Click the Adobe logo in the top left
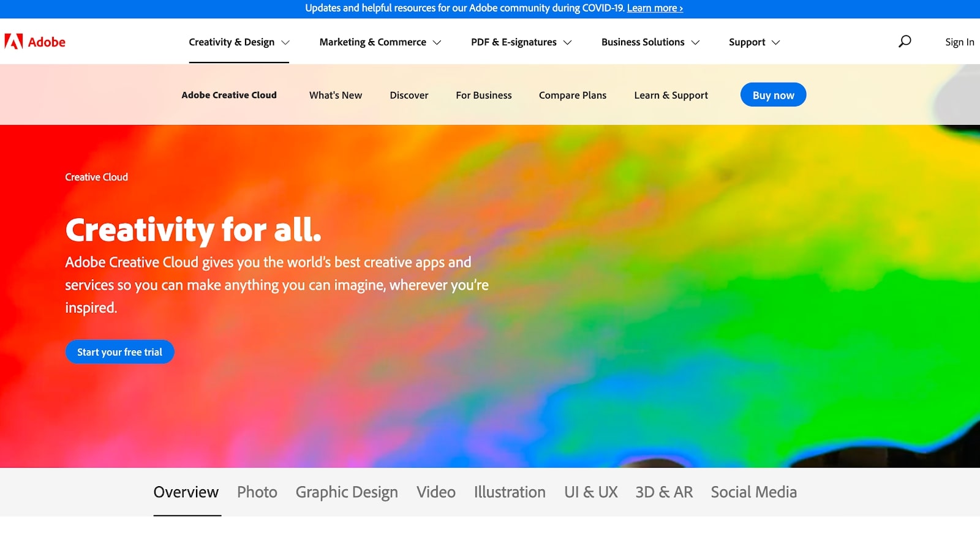The height and width of the screenshot is (551, 980). (35, 42)
